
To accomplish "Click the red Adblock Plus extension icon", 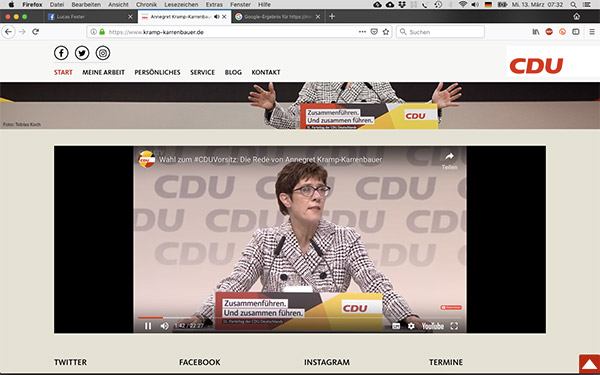I will [x=549, y=32].
